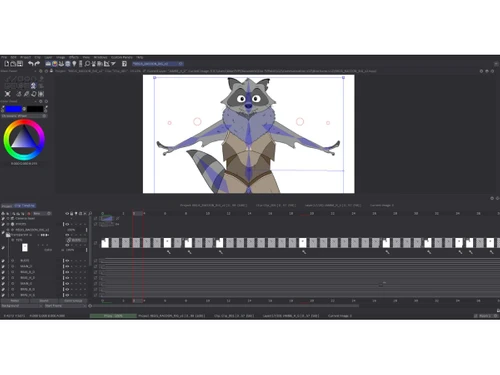Click the horizontal timeline scrollbar
The width and height of the screenshot is (500, 375).
point(226,306)
